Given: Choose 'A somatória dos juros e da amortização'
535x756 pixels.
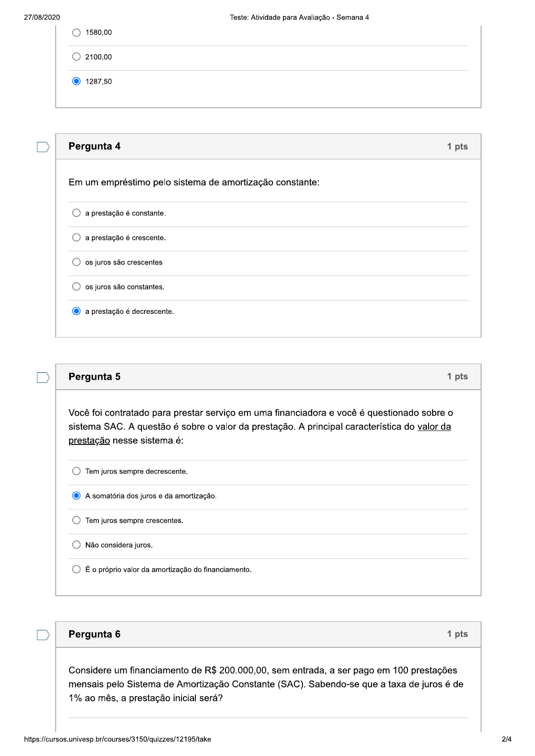Looking at the screenshot, I should coord(76,496).
